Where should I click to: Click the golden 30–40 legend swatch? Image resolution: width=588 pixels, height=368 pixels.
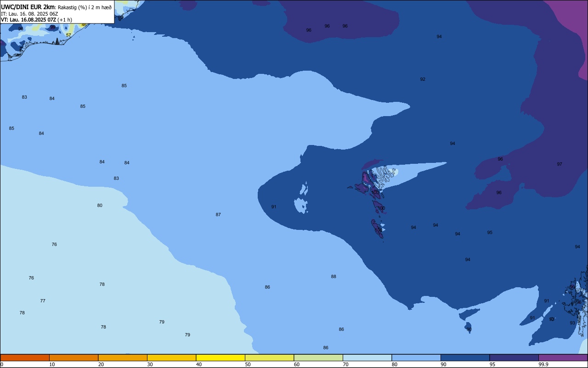point(171,357)
